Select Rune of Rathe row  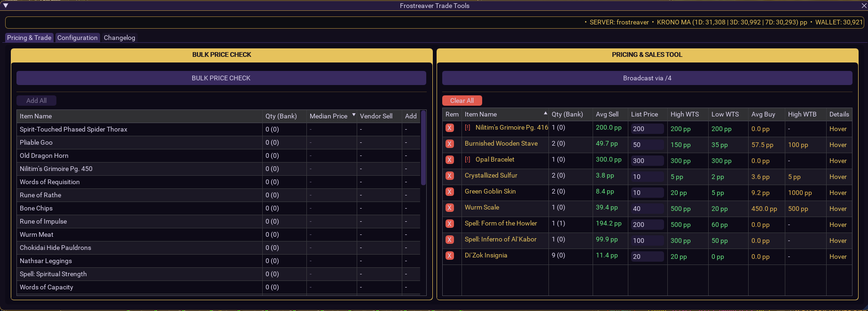219,195
